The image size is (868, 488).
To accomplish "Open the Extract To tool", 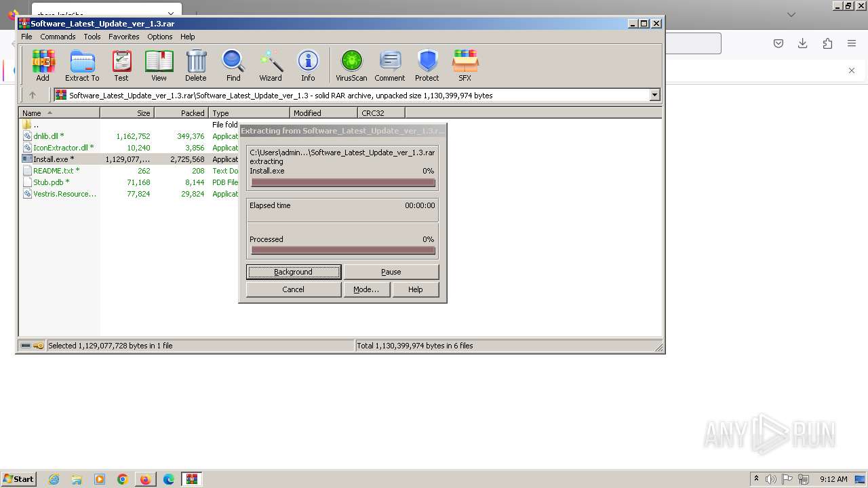I will click(82, 66).
